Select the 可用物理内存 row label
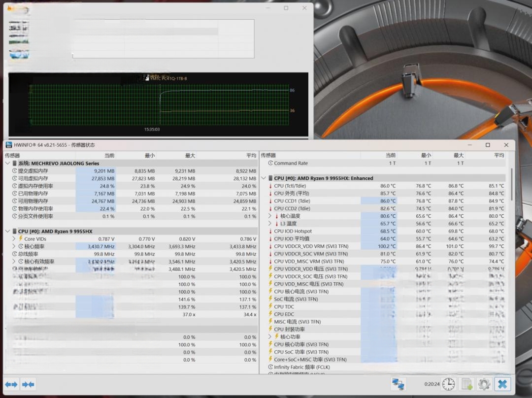The height and width of the screenshot is (398, 532). pyautogui.click(x=33, y=201)
